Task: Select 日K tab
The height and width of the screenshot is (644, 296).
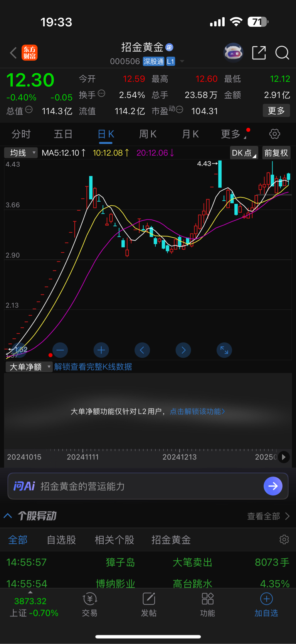Action: coord(106,134)
